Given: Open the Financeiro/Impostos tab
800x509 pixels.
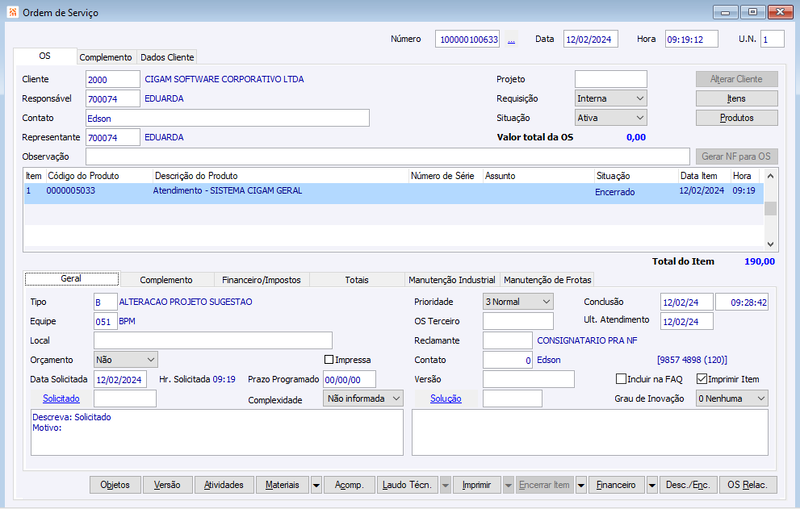Looking at the screenshot, I should [261, 279].
